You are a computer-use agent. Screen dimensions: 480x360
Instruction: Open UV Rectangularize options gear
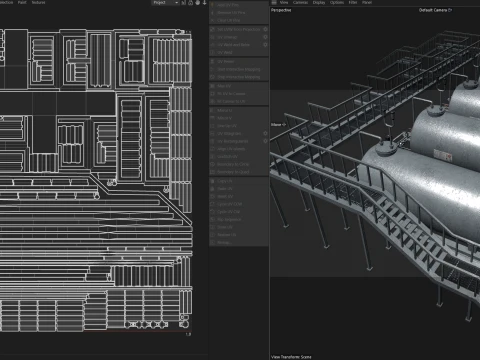(x=265, y=141)
